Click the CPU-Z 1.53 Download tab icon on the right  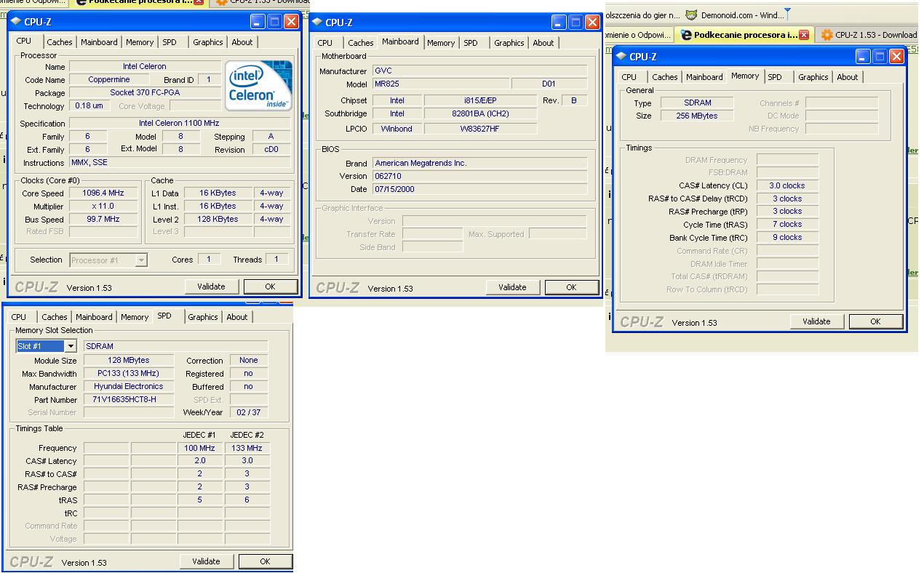pyautogui.click(x=827, y=35)
